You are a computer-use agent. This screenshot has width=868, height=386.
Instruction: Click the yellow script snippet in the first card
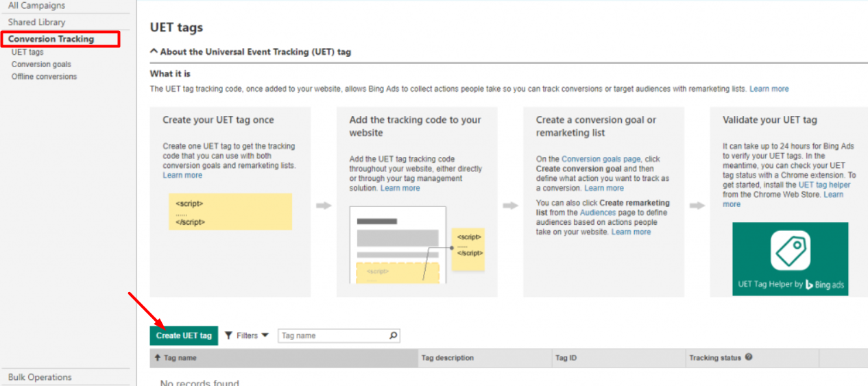coord(230,212)
